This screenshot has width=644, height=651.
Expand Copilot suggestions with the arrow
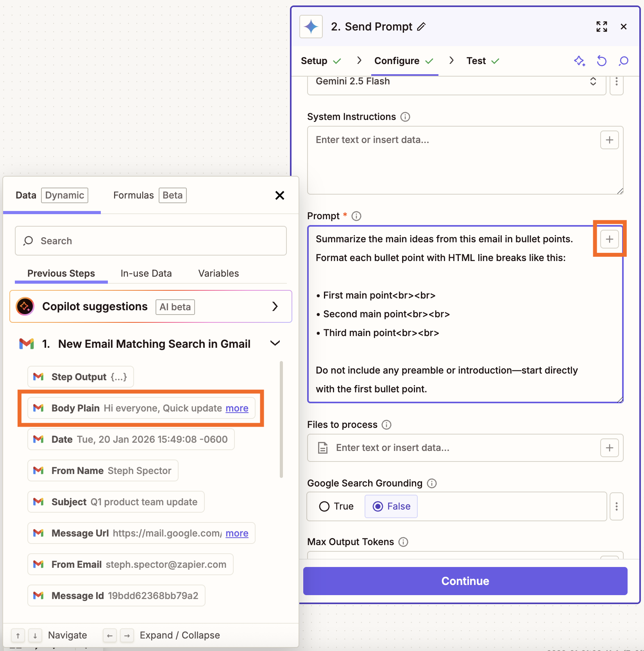coord(275,306)
